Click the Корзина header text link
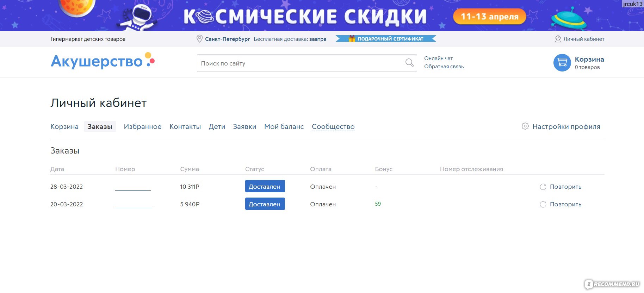Image resolution: width=644 pixels, height=293 pixels. pos(589,59)
